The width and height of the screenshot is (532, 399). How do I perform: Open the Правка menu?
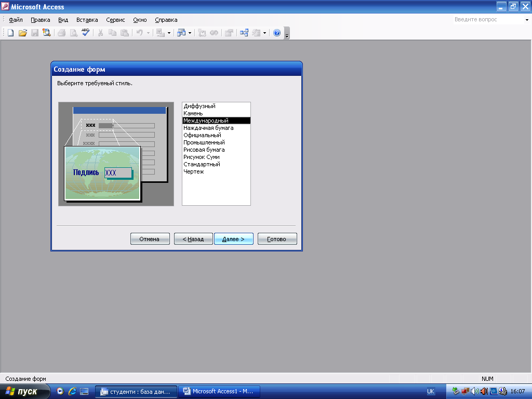coord(41,20)
